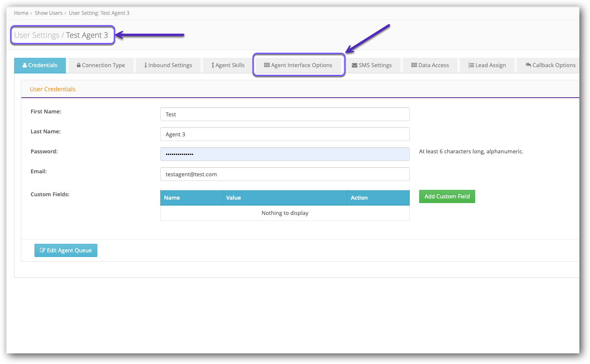This screenshot has height=364, width=590.
Task: Click the envelope icon on SMS Settings tab
Action: pos(354,65)
